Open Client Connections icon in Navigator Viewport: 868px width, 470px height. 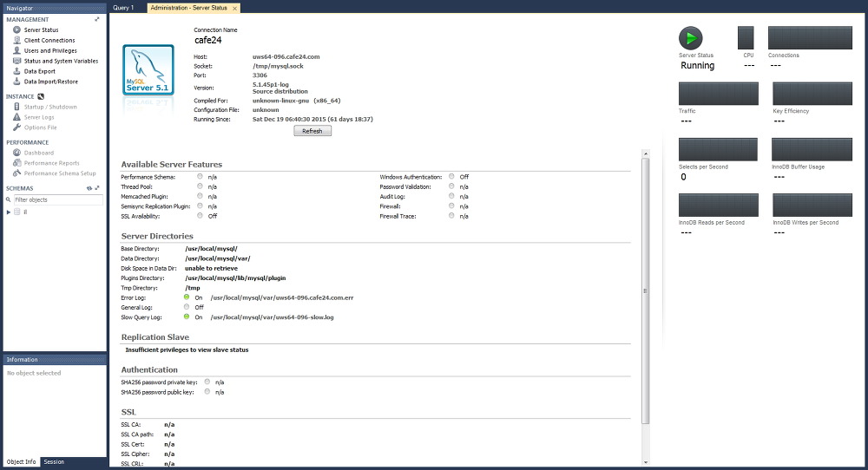tap(16, 40)
